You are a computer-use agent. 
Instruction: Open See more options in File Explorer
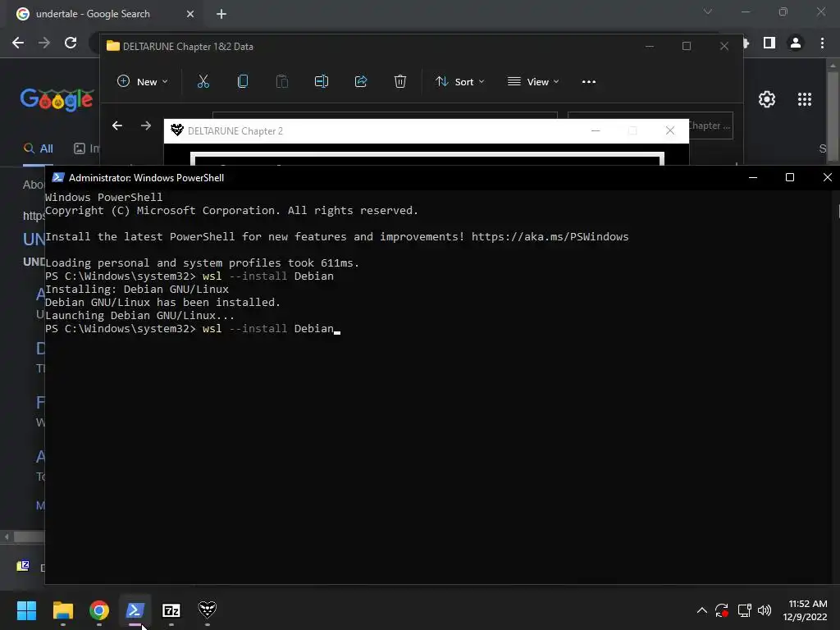point(589,81)
